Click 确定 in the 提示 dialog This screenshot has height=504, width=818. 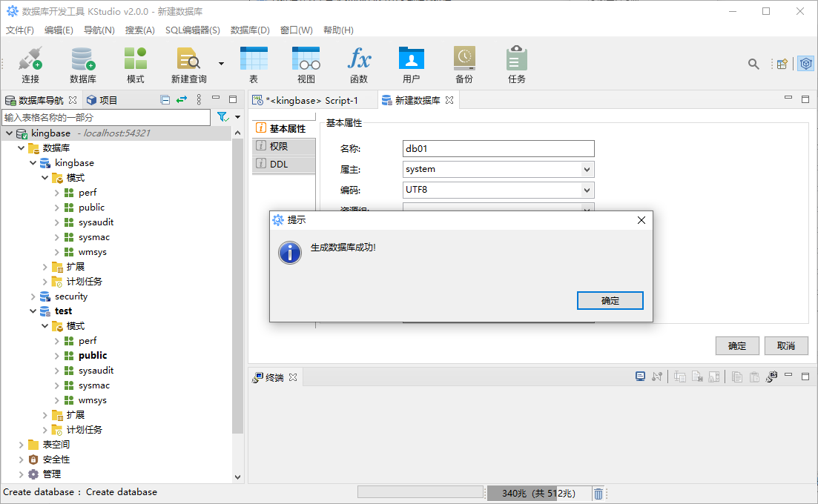click(610, 300)
